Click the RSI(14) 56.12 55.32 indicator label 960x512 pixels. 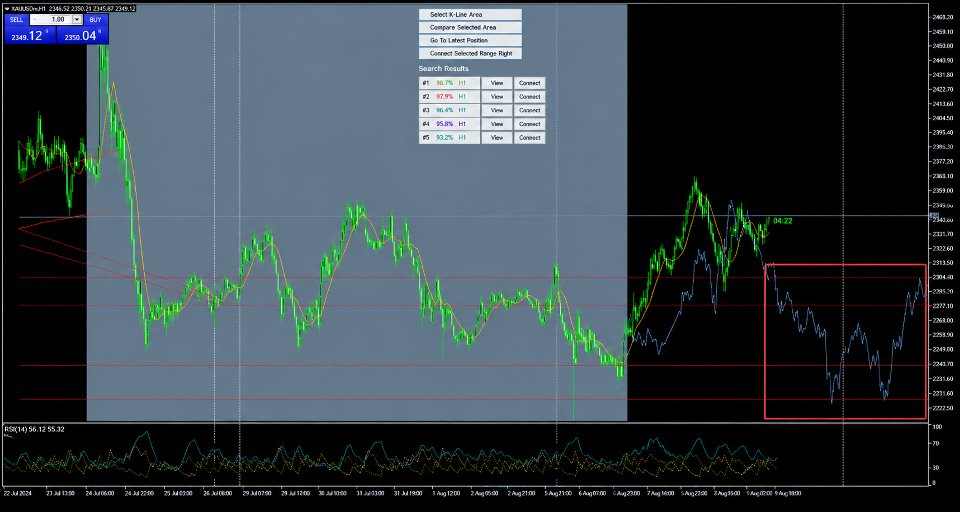pyautogui.click(x=34, y=429)
